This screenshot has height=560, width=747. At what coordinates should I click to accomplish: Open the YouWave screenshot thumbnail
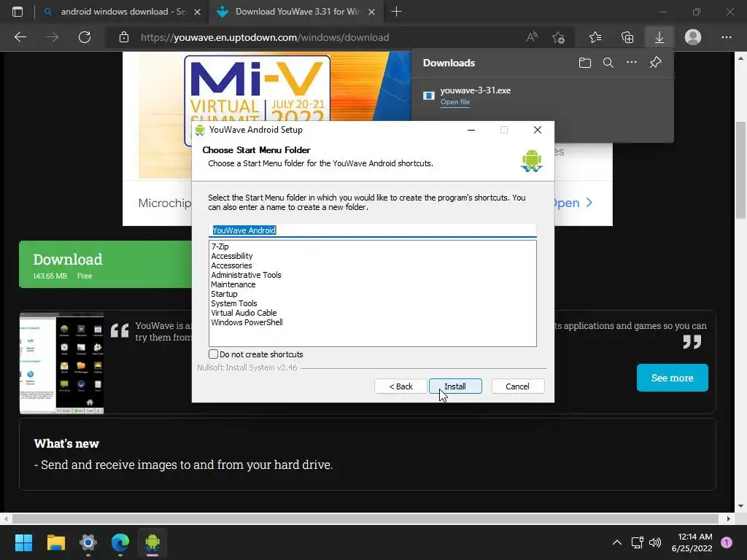pyautogui.click(x=61, y=363)
